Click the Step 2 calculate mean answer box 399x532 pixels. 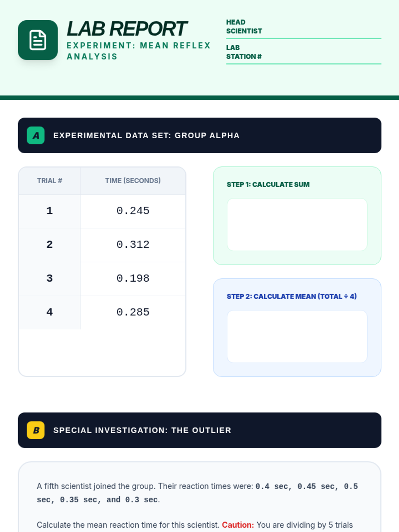(x=297, y=336)
